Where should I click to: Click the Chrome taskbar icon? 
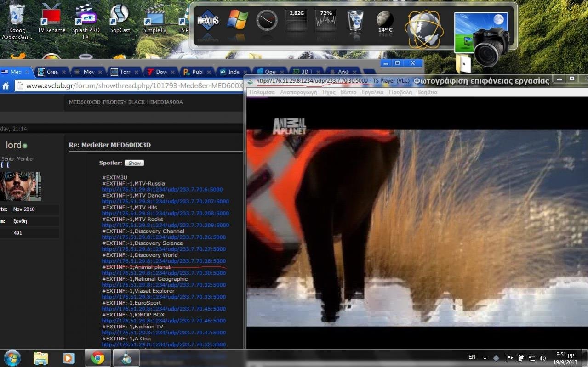pyautogui.click(x=97, y=358)
